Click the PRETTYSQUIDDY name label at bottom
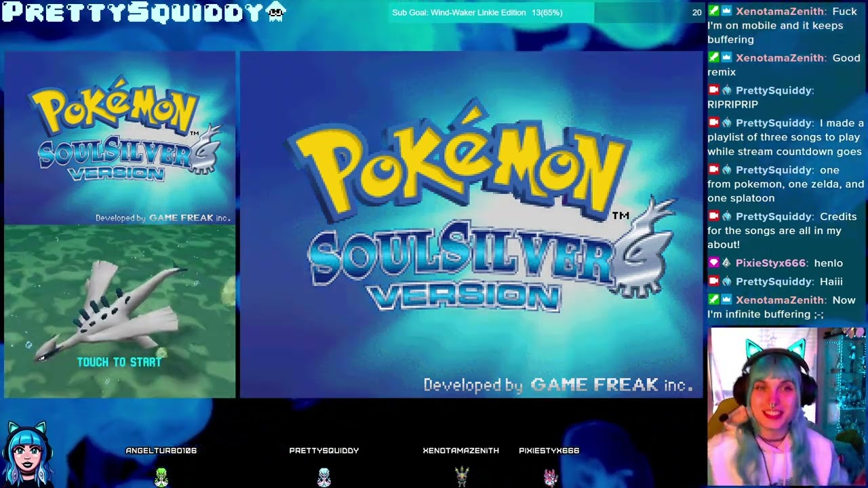The image size is (868, 488). pyautogui.click(x=324, y=451)
